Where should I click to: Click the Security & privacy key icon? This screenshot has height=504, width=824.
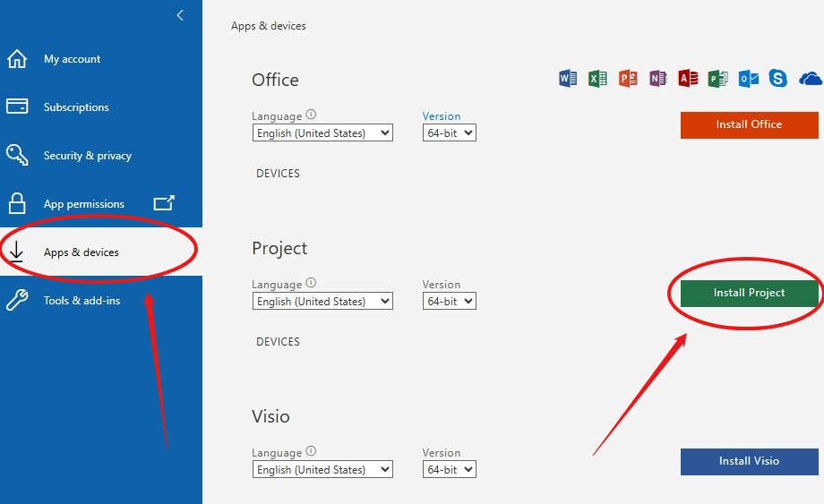(17, 155)
